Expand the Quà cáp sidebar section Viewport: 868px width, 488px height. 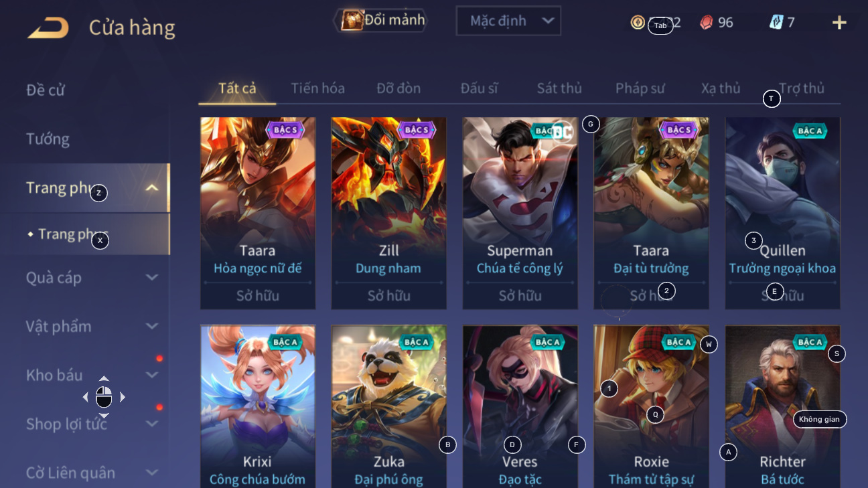pyautogui.click(x=152, y=277)
